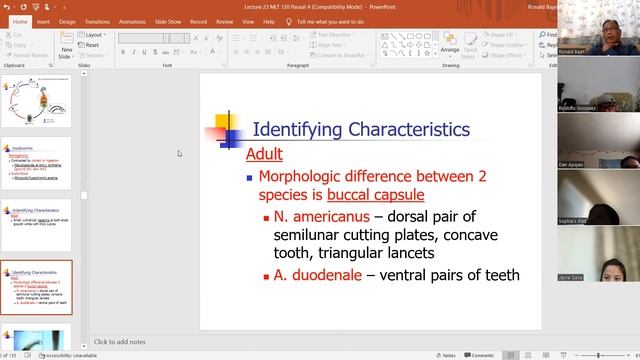640x360 pixels.
Task: Click the Clear All Formatting icon
Action: (x=220, y=38)
